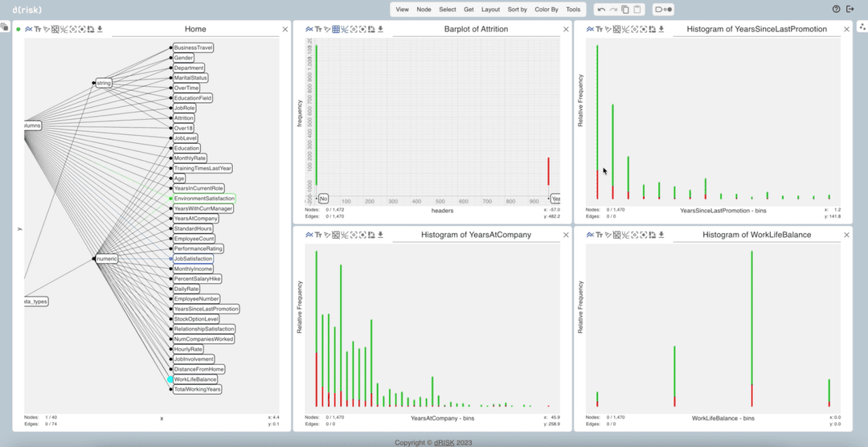Click the paste clipboard icon in toolbar
This screenshot has height=447, width=868.
[x=637, y=10]
